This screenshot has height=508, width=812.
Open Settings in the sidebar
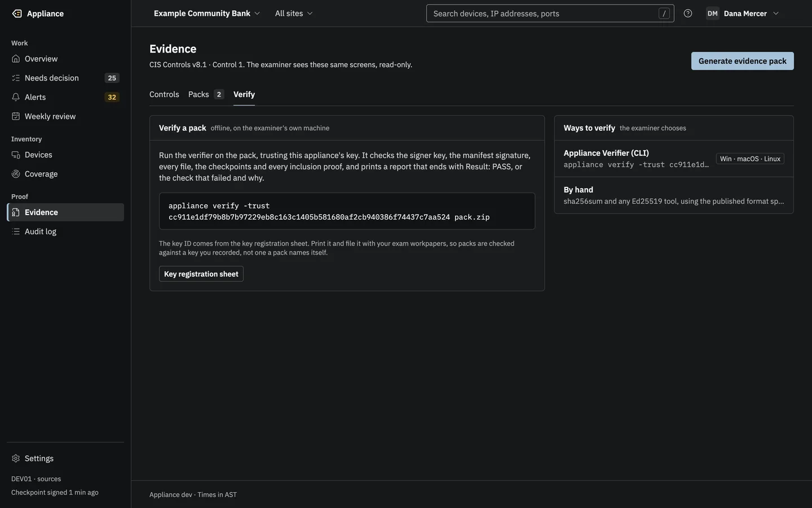(x=65, y=458)
